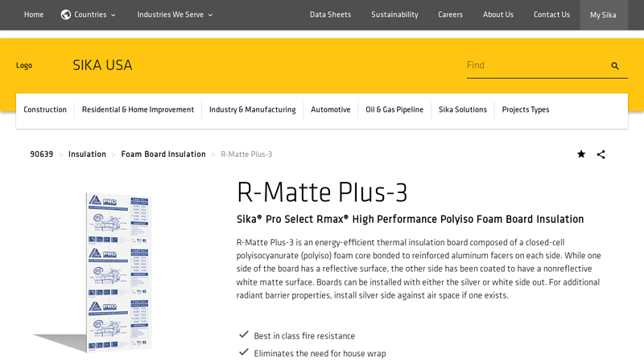Open the Sustainability page
This screenshot has height=362, width=644.
pos(394,14)
